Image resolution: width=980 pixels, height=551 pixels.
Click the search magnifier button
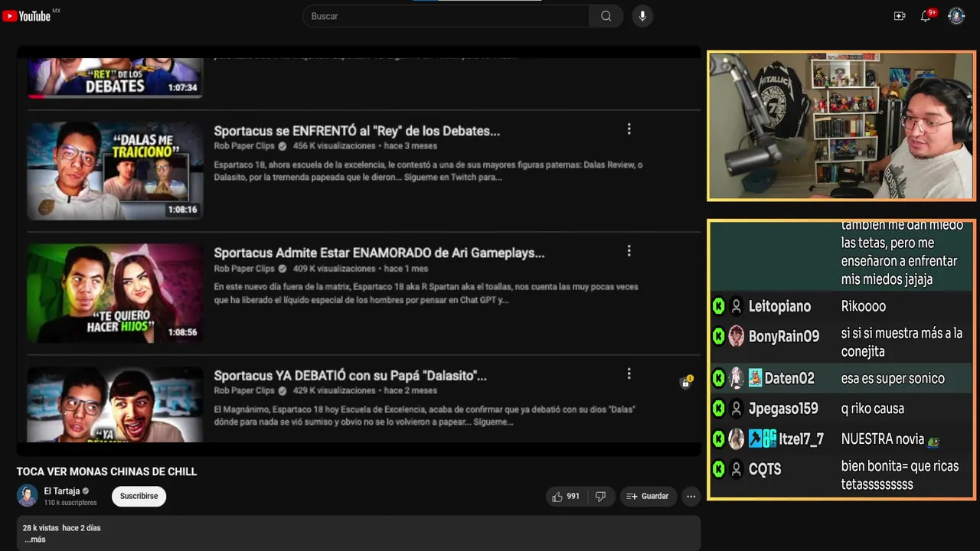(606, 16)
